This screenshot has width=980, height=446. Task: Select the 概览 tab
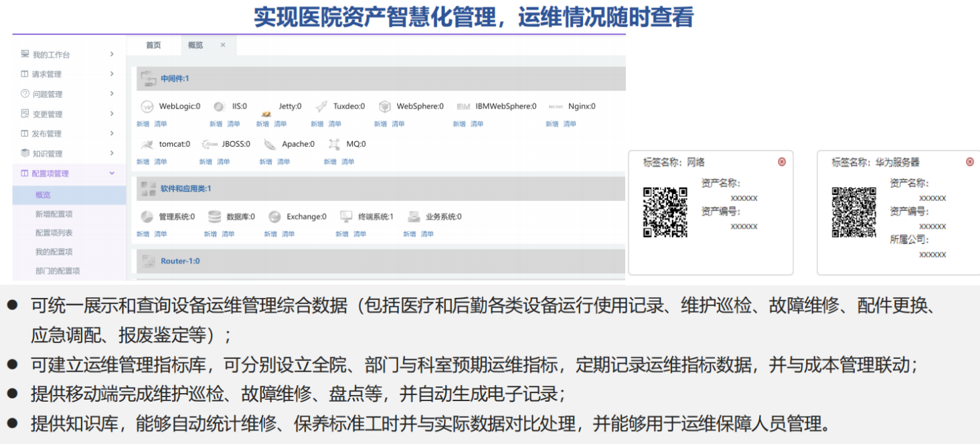click(x=195, y=45)
